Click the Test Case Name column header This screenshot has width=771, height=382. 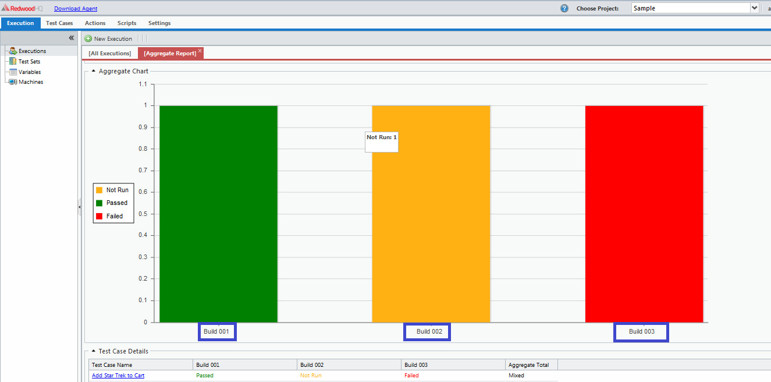coord(140,365)
